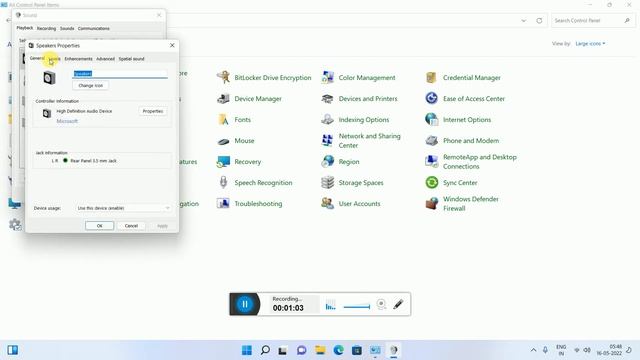Click the Search Control Panel field
Image resolution: width=640 pixels, height=360 pixels.
(x=593, y=20)
